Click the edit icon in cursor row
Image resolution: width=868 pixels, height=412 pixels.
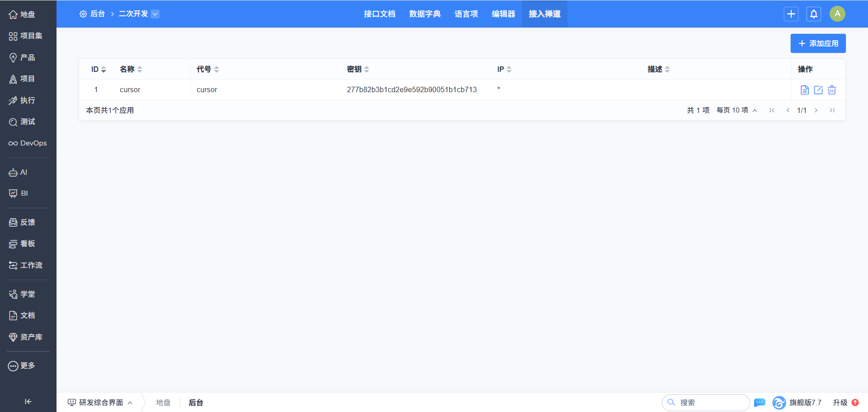click(x=818, y=90)
